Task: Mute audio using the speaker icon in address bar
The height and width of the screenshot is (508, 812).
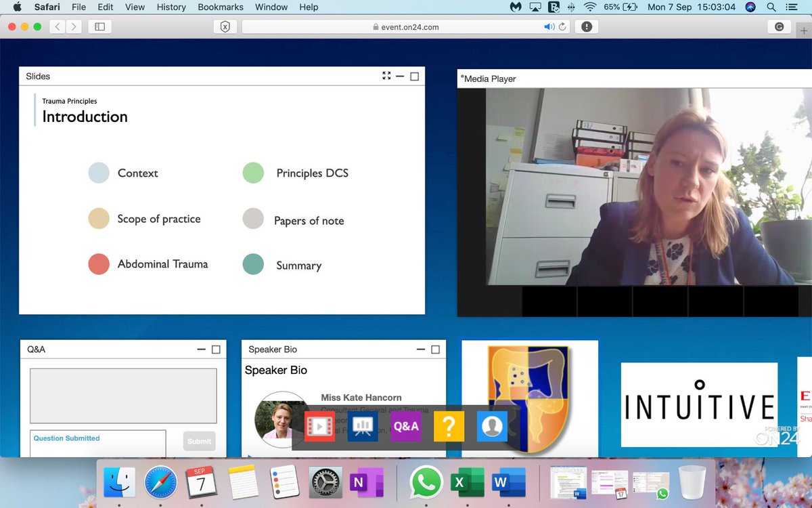Action: click(x=549, y=26)
